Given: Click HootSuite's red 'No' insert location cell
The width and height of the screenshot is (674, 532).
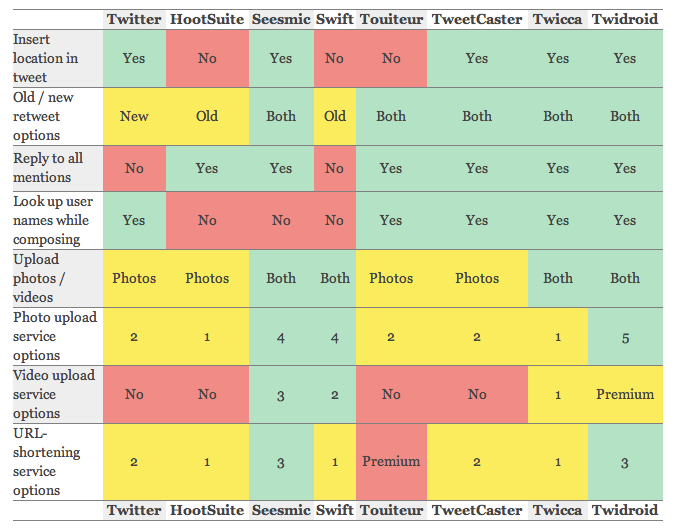Looking at the screenshot, I should (207, 58).
